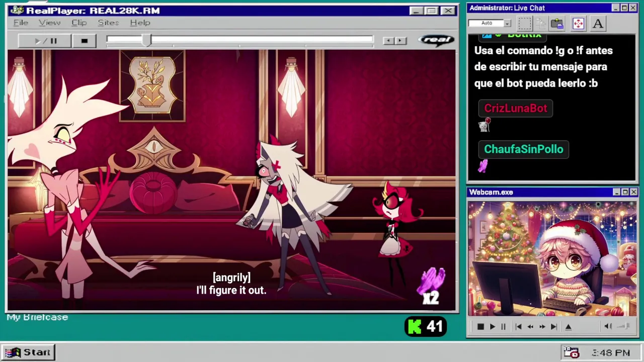Click the eject button in Webcam.exe
This screenshot has height=362, width=644.
pos(568,327)
